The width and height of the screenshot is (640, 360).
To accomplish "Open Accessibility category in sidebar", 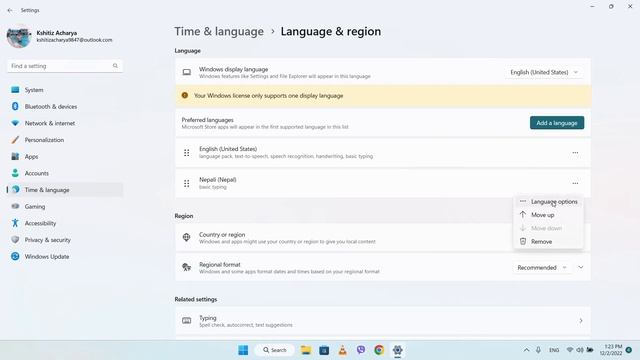I will (x=64, y=223).
